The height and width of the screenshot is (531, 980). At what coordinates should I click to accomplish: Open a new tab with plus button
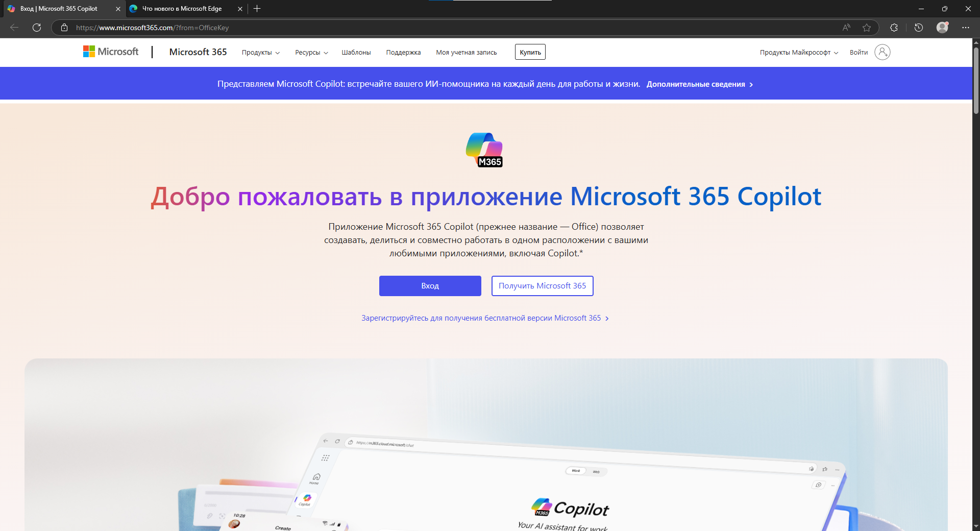(257, 9)
